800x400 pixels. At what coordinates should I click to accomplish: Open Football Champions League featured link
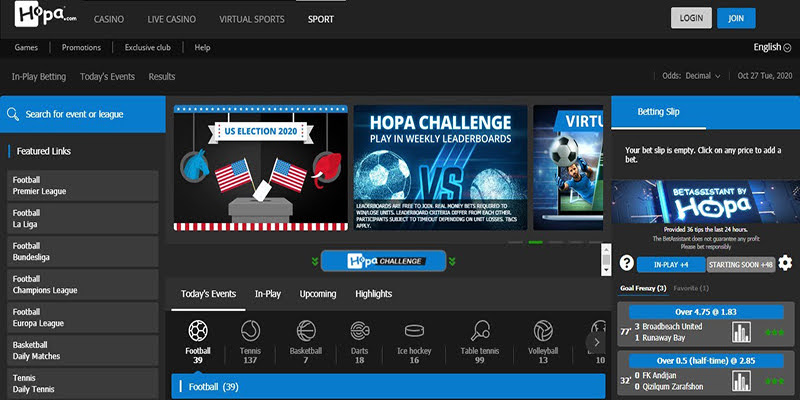[x=83, y=285]
